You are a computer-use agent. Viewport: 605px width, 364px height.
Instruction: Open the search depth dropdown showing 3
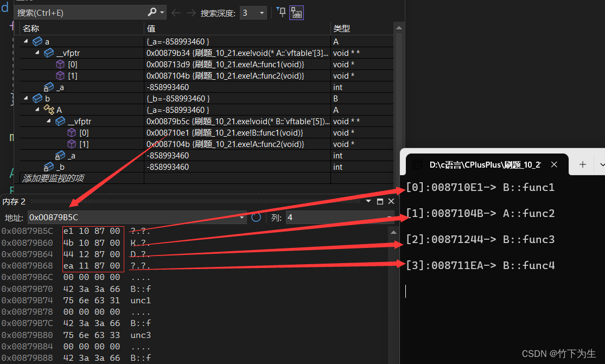coord(253,12)
